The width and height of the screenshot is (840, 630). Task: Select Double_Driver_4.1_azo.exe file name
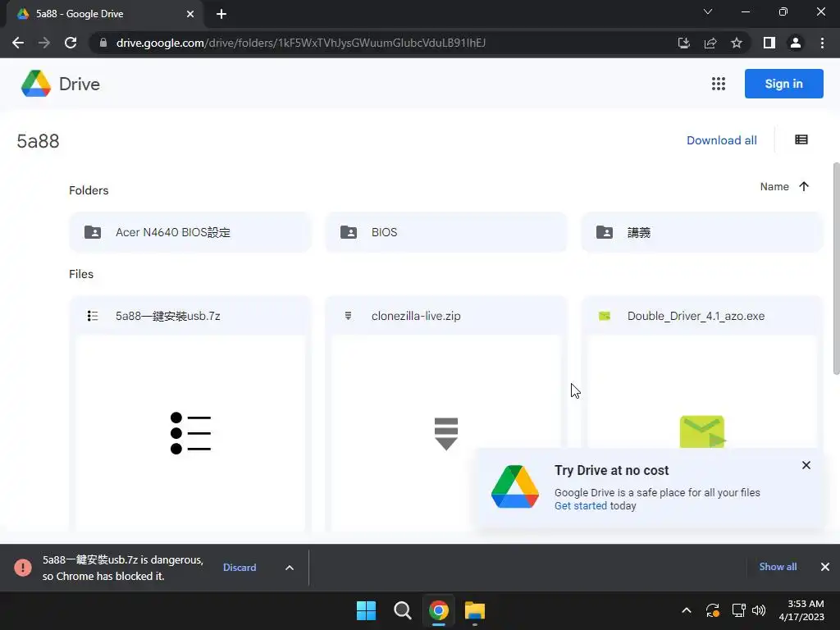click(x=696, y=316)
